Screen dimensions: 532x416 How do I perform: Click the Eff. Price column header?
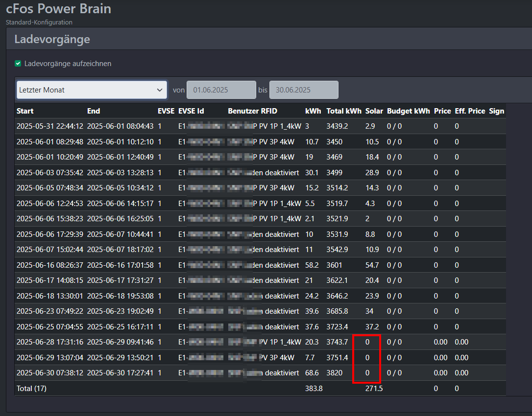[x=470, y=111]
